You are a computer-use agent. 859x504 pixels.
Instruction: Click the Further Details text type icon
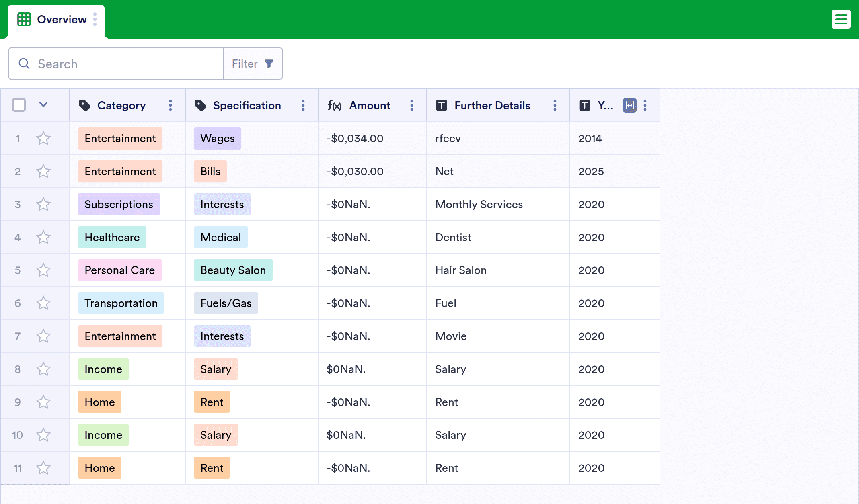[442, 105]
